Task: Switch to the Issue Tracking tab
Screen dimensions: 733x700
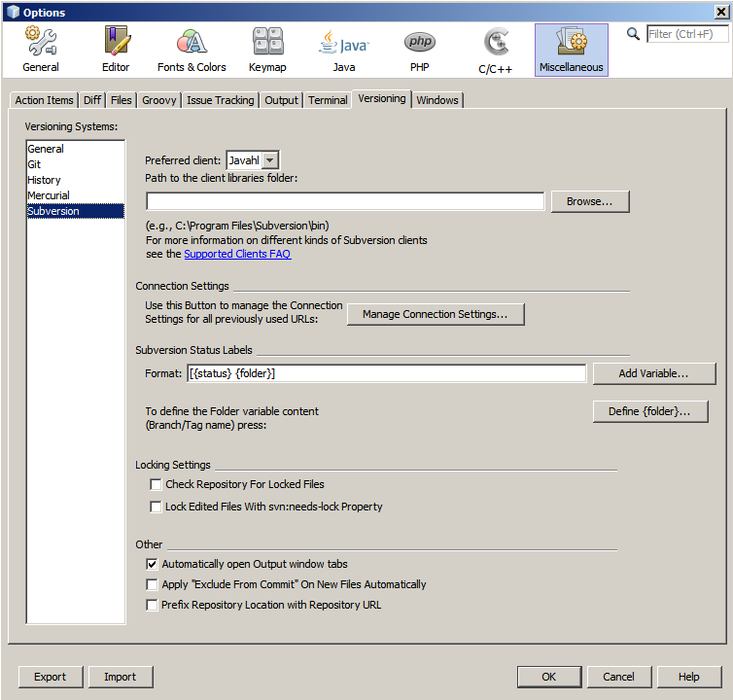Action: [x=220, y=100]
